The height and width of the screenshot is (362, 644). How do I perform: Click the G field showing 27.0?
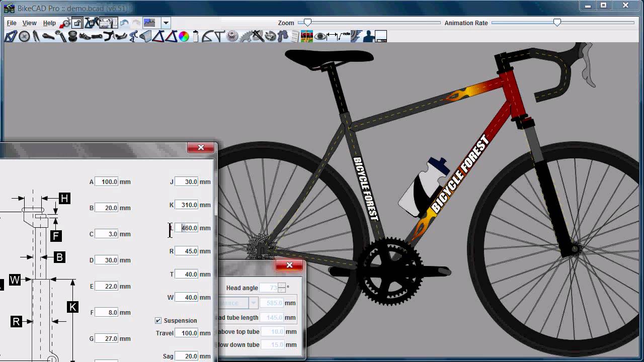107,338
